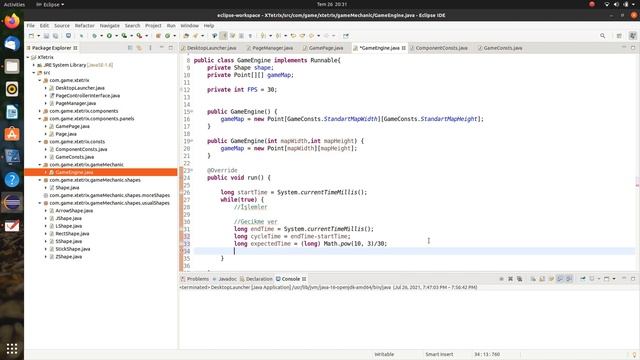Open the Firefox dock icon
640x360 pixels.
point(12,21)
